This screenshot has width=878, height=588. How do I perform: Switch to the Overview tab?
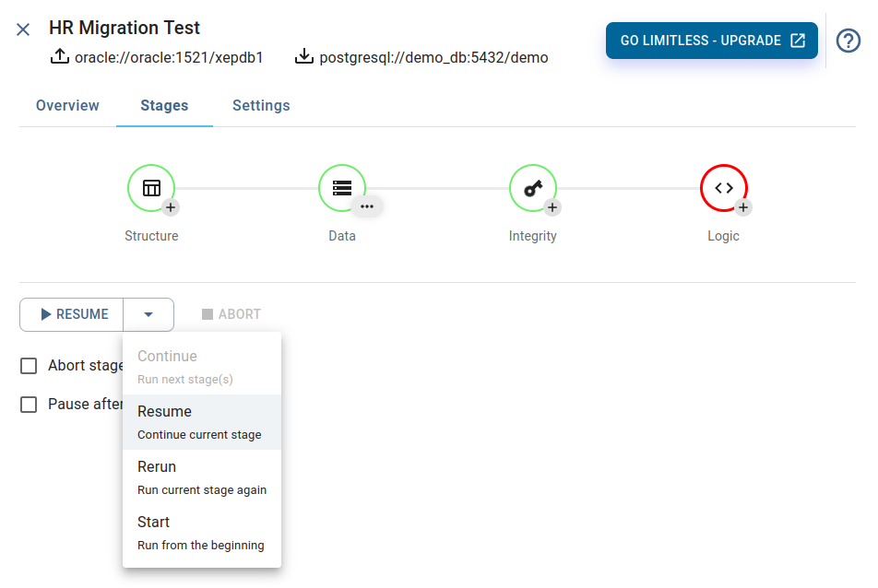click(67, 106)
